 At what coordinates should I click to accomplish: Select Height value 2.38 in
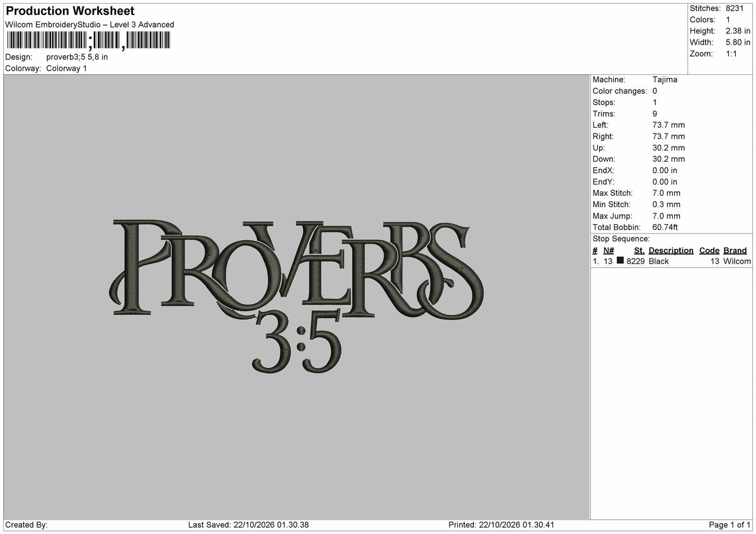[x=738, y=31]
